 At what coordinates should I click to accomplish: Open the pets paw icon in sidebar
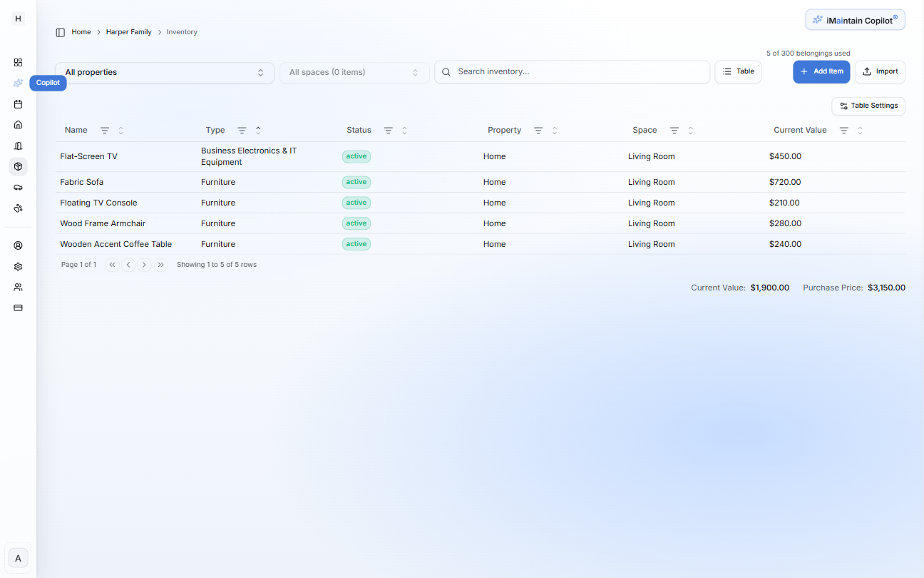click(x=18, y=208)
